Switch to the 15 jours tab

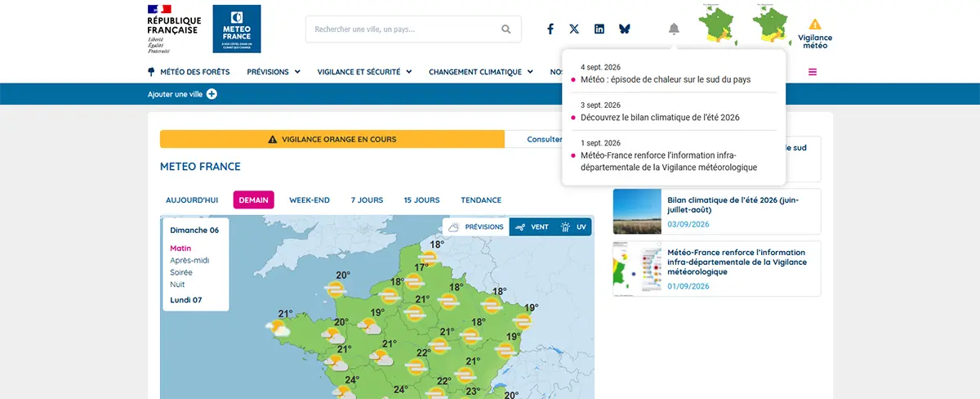coord(421,199)
